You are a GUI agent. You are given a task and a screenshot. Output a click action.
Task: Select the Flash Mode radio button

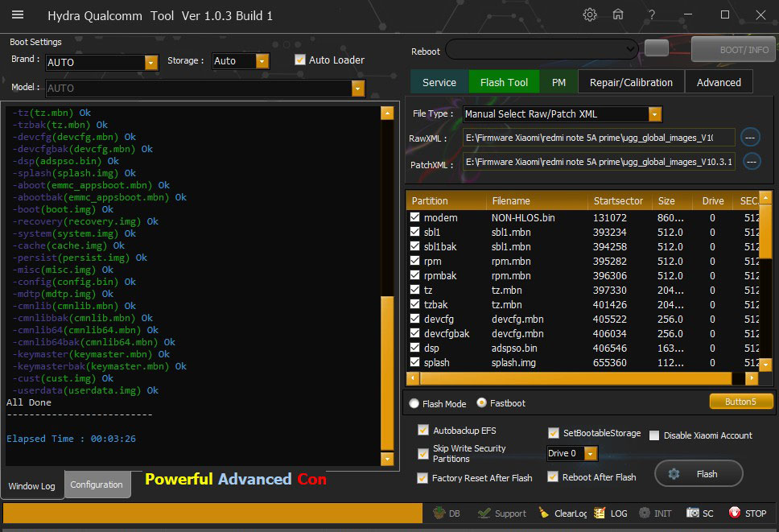pos(414,403)
